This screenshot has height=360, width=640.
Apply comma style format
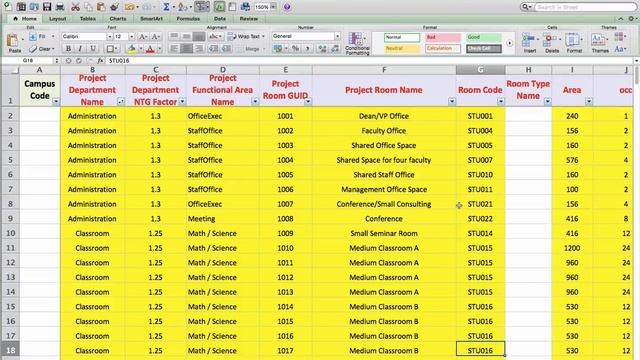(307, 49)
